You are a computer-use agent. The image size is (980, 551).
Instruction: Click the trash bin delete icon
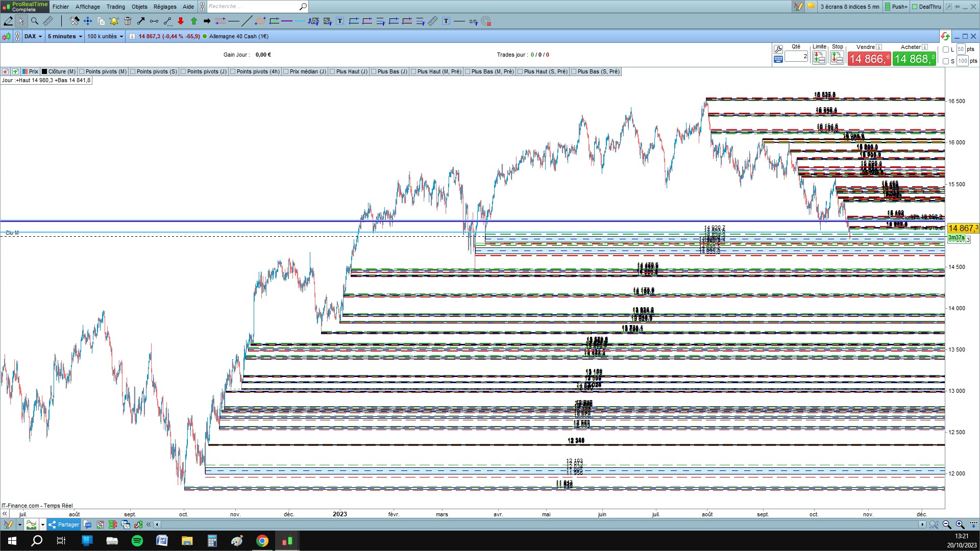(128, 21)
